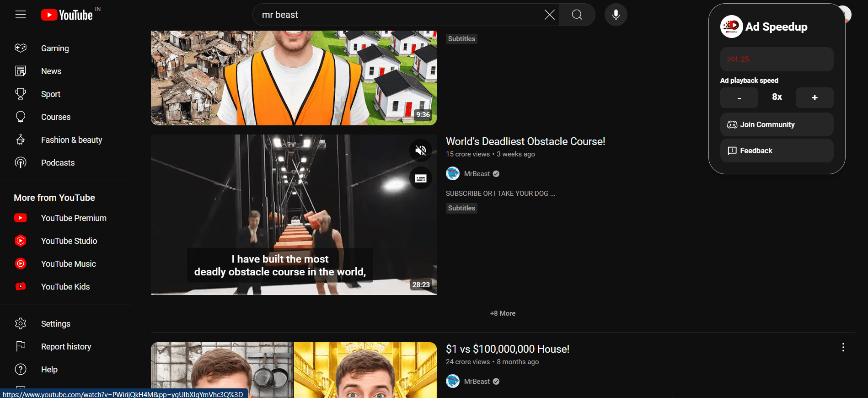Click the Help question mark icon

click(x=21, y=369)
